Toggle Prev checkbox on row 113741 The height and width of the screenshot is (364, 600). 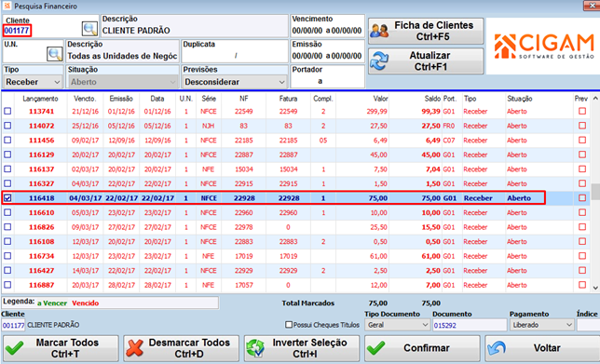click(582, 112)
